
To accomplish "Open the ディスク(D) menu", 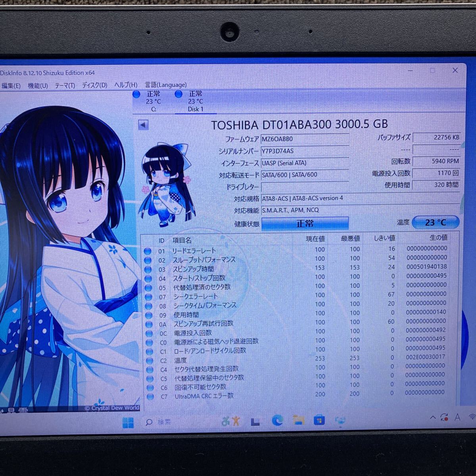I will pos(94,85).
